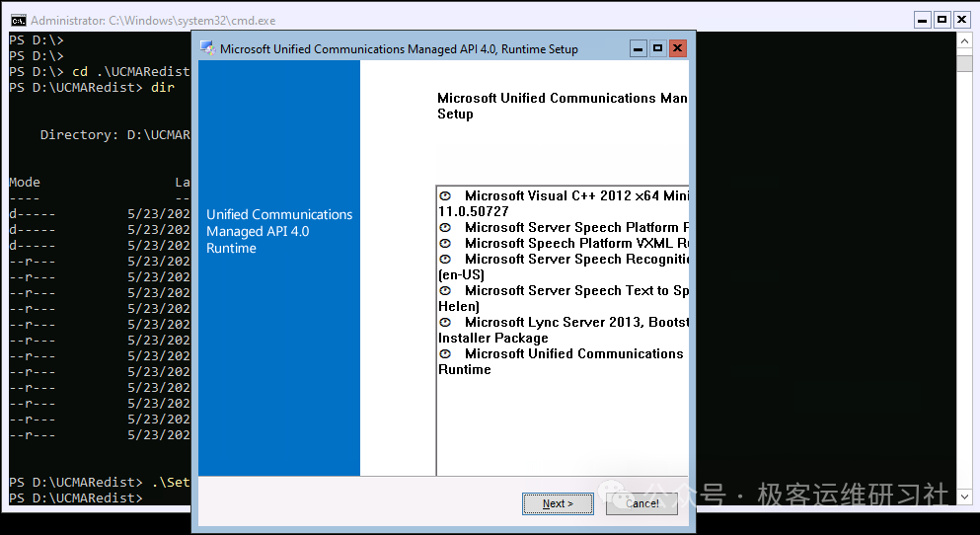
Task: Maximize the Runtime Setup dialog
Action: [657, 48]
